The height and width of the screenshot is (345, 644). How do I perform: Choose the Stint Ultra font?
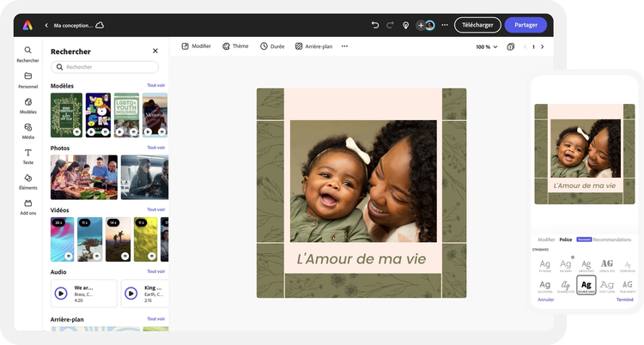click(606, 287)
